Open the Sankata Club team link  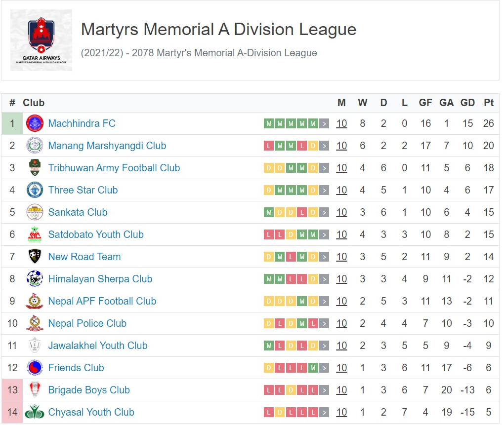(x=78, y=212)
